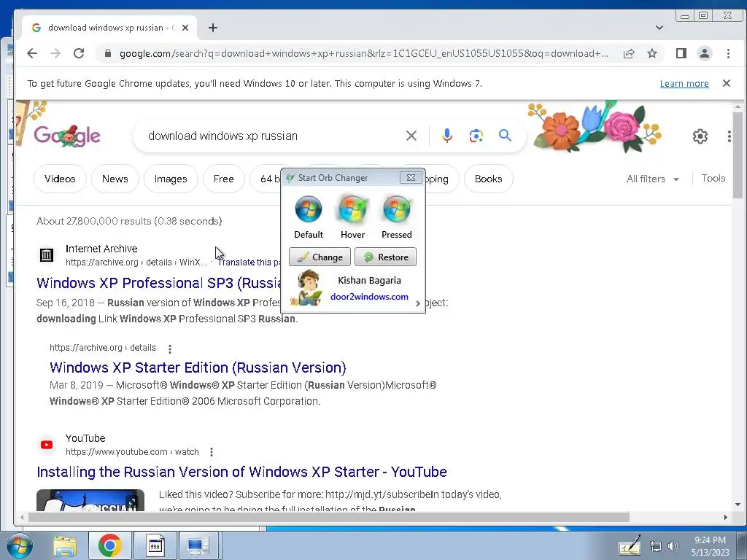Image resolution: width=747 pixels, height=560 pixels.
Task: Click the YouTube video thumbnail
Action: [90, 500]
